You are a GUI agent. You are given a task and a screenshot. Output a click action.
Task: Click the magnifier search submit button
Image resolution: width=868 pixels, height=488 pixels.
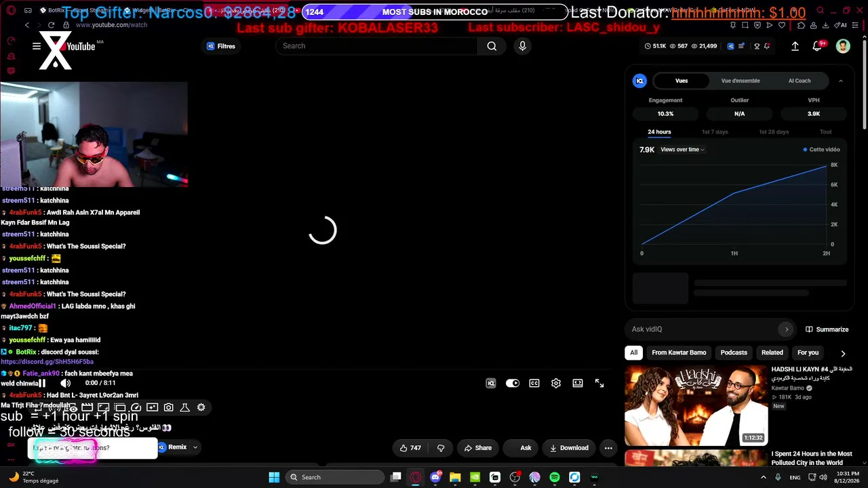click(x=492, y=46)
